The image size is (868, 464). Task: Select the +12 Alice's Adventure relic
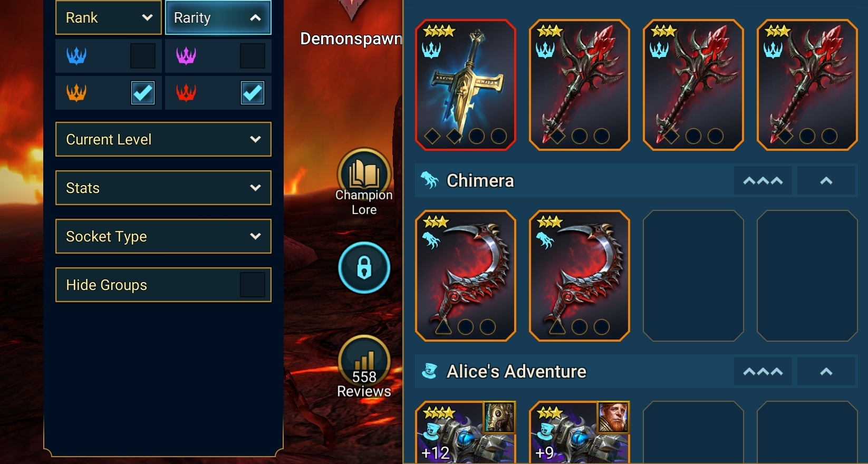pyautogui.click(x=466, y=432)
